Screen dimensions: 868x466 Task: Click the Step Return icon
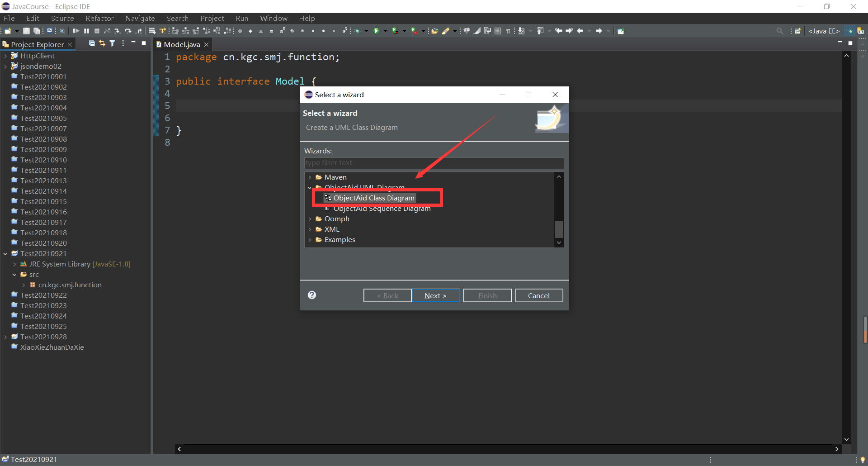click(x=139, y=31)
